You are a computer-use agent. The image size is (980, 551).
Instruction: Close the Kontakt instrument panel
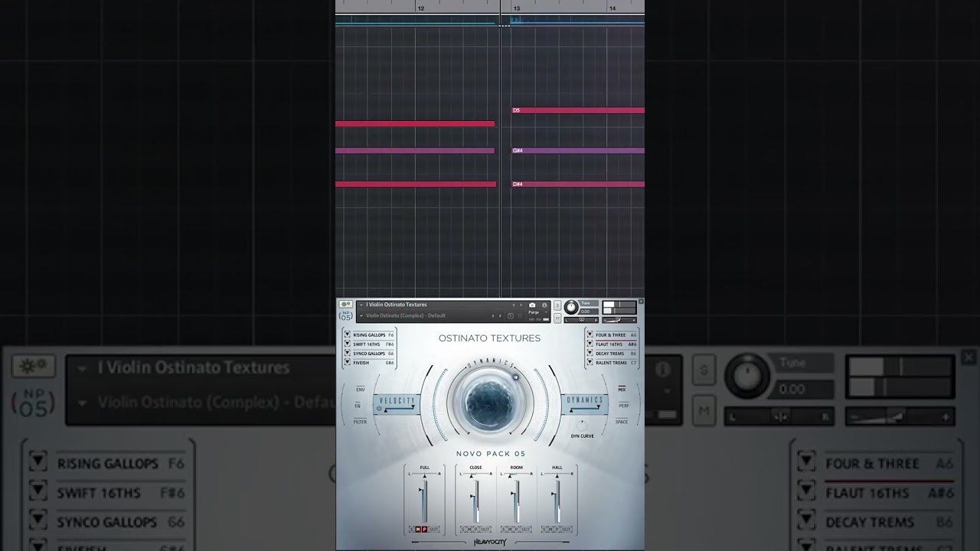click(641, 302)
